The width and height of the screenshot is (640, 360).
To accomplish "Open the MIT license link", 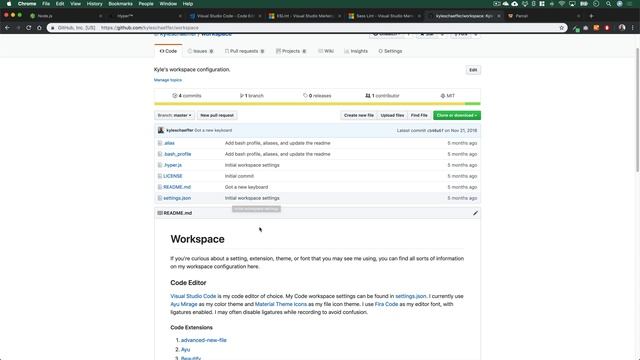I will pyautogui.click(x=448, y=96).
